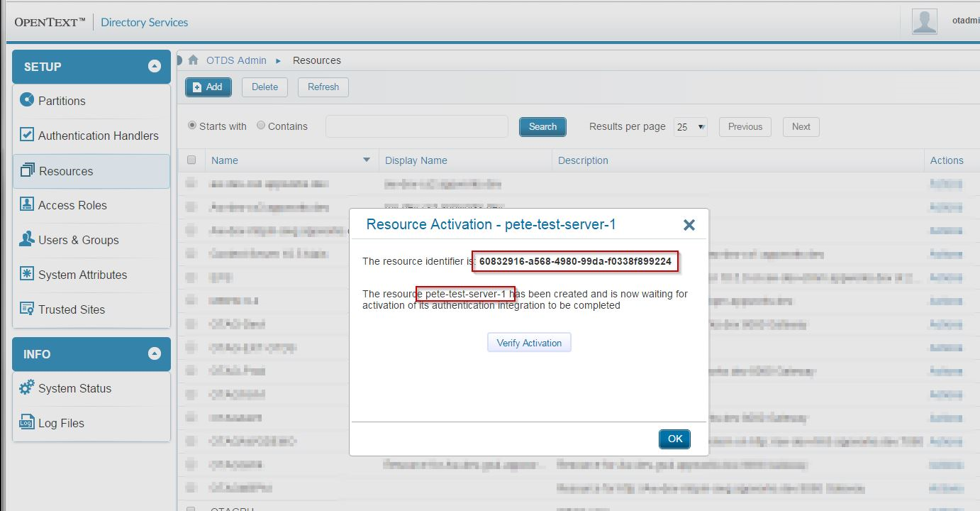This screenshot has width=980, height=511.
Task: Click the resource identifier 60832916-a568 value
Action: pos(575,261)
